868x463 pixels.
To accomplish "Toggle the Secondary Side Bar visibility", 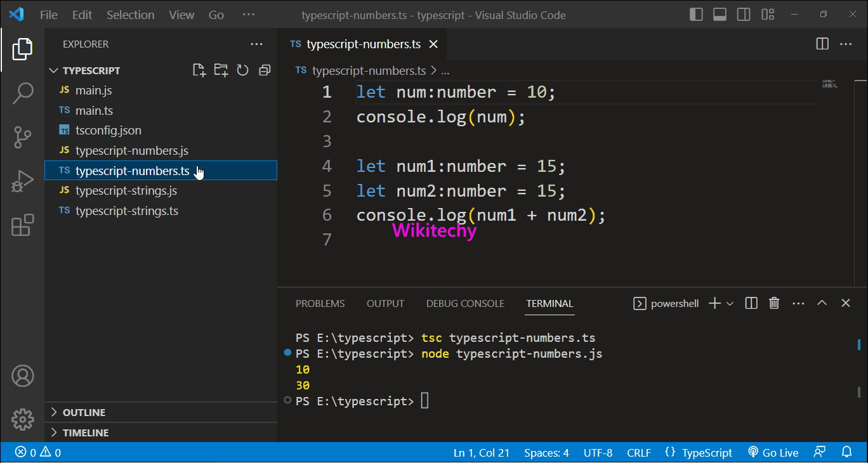I will [x=743, y=14].
